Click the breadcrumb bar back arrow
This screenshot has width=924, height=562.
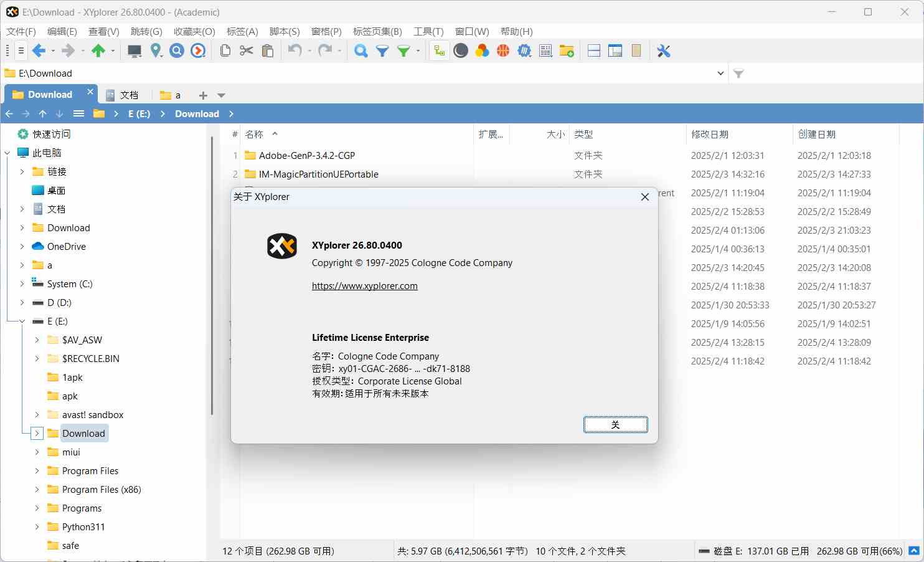9,113
